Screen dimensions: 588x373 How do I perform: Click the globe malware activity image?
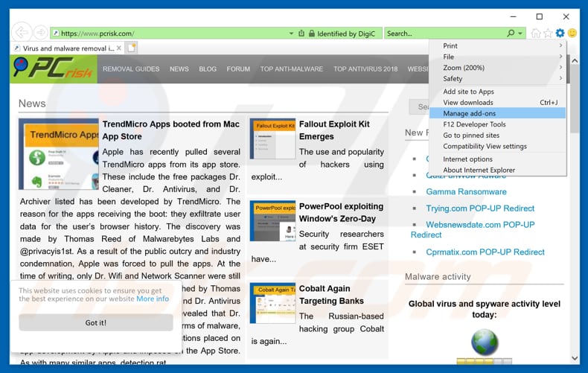(x=485, y=342)
